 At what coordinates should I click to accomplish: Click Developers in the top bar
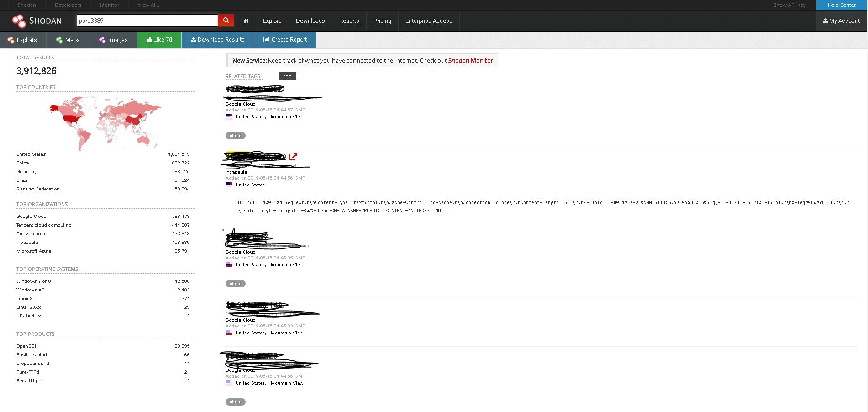click(68, 5)
